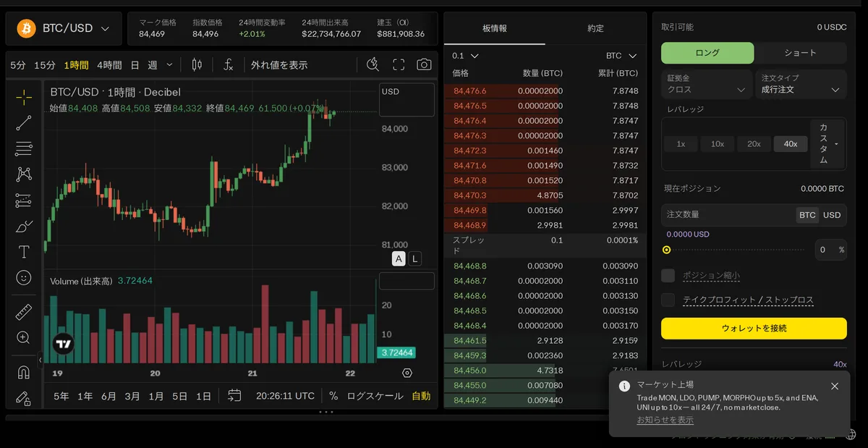Open chart settings gear icon
The width and height of the screenshot is (868, 448).
[407, 373]
